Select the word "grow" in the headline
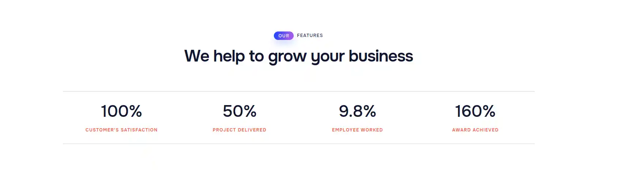Viewport: 644px width, 171px height. pyautogui.click(x=287, y=58)
